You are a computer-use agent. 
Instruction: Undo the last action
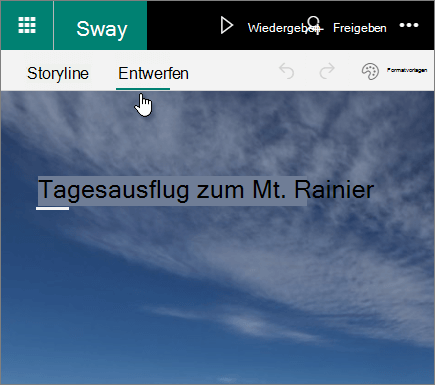pos(287,71)
